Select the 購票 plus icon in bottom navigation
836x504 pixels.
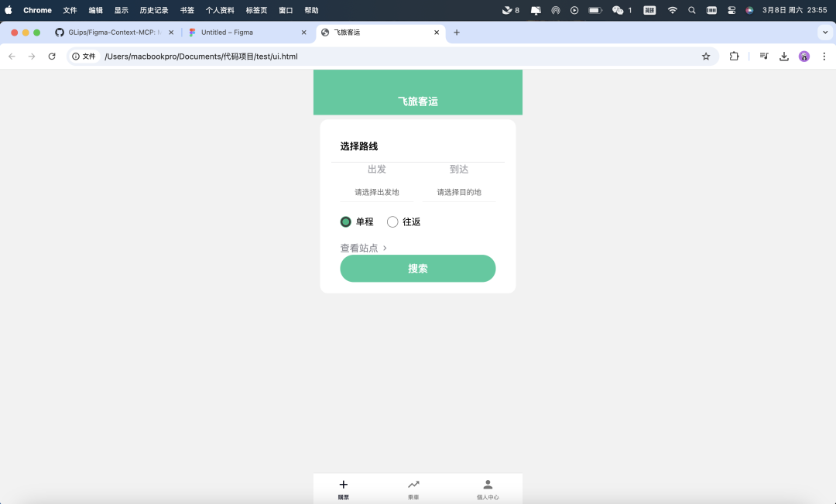coord(343,489)
